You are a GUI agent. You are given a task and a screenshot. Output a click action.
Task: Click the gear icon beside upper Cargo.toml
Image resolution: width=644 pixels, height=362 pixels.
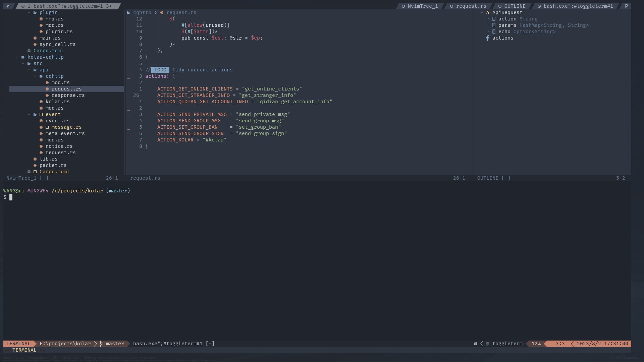(x=29, y=51)
